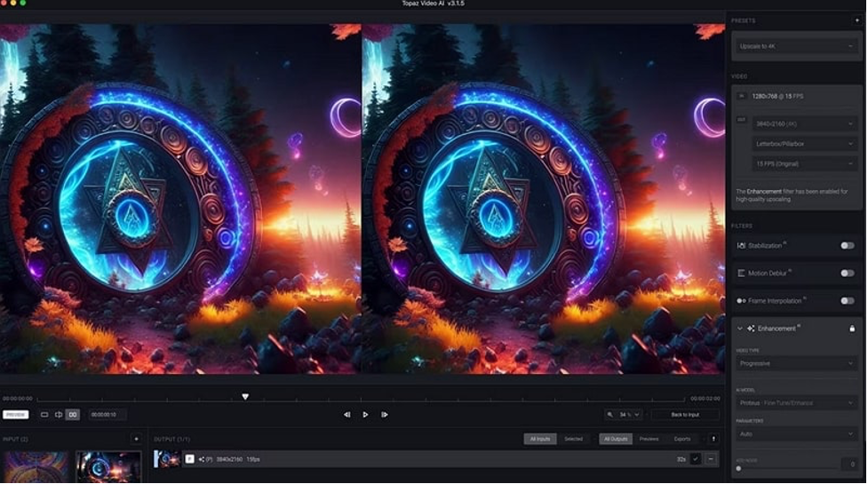The image size is (868, 484).
Task: Open the Upscale to 4K preset dropdown
Action: 796,45
